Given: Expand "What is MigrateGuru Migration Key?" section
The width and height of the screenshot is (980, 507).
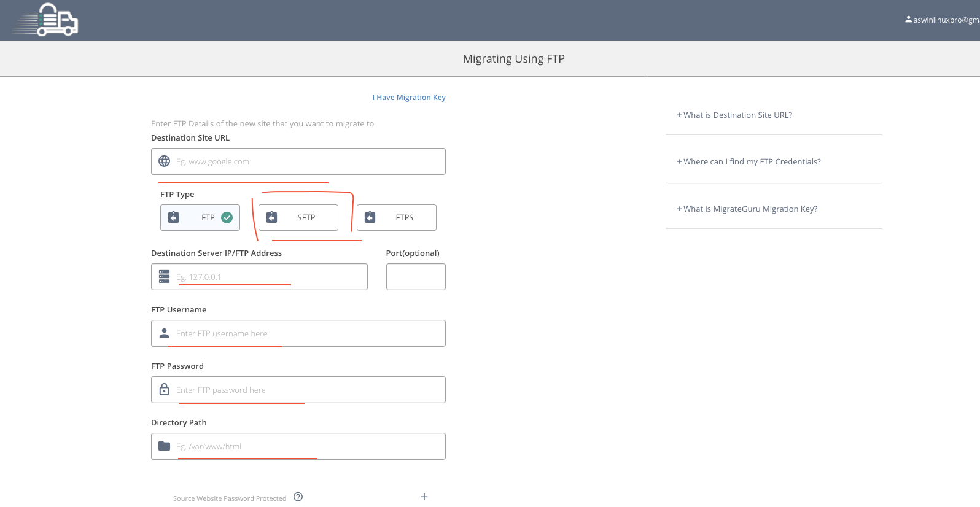Looking at the screenshot, I should pyautogui.click(x=747, y=209).
